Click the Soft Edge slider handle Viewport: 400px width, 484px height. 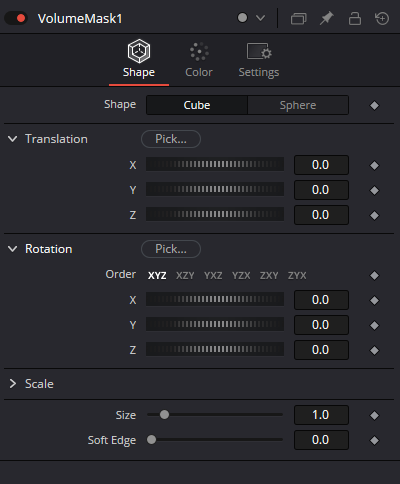click(x=152, y=440)
